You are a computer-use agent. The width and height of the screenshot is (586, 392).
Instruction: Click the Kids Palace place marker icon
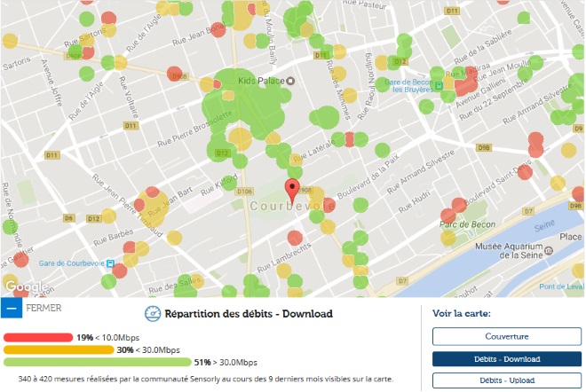290,82
